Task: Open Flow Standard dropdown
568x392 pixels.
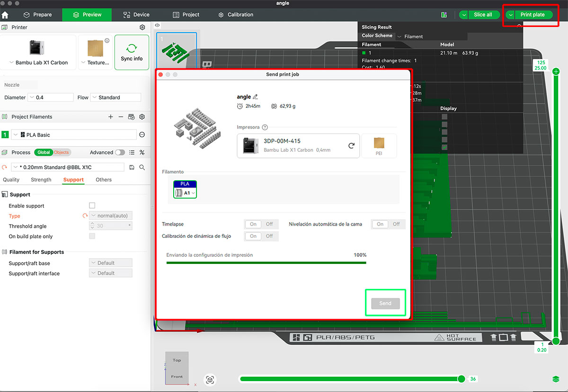Action: click(115, 97)
